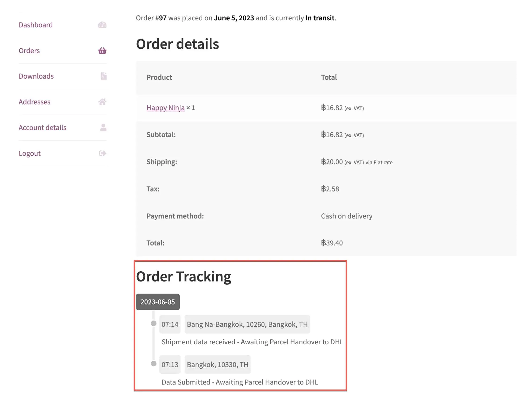Screen dimensions: 532x397
Task: Click the Orders basket icon
Action: point(102,51)
